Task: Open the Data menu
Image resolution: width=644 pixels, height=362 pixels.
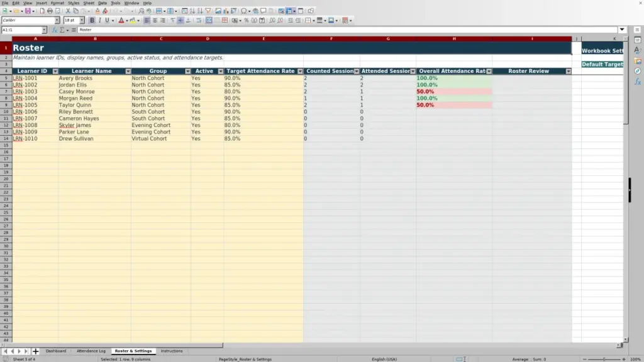Action: point(103,3)
